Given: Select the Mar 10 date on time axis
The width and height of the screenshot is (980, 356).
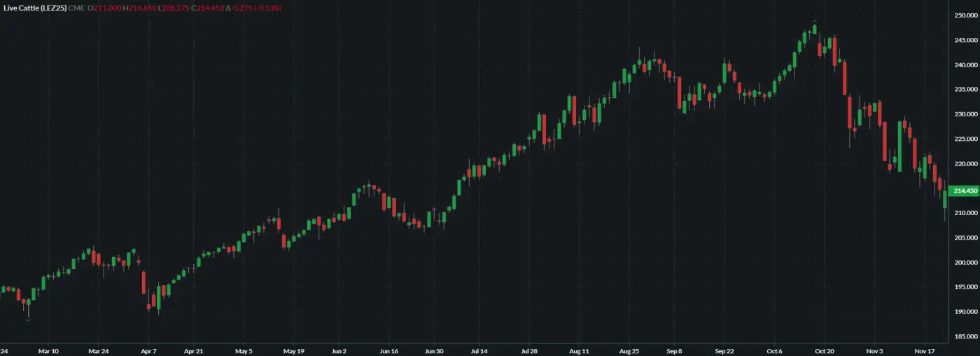Looking at the screenshot, I should tap(48, 350).
